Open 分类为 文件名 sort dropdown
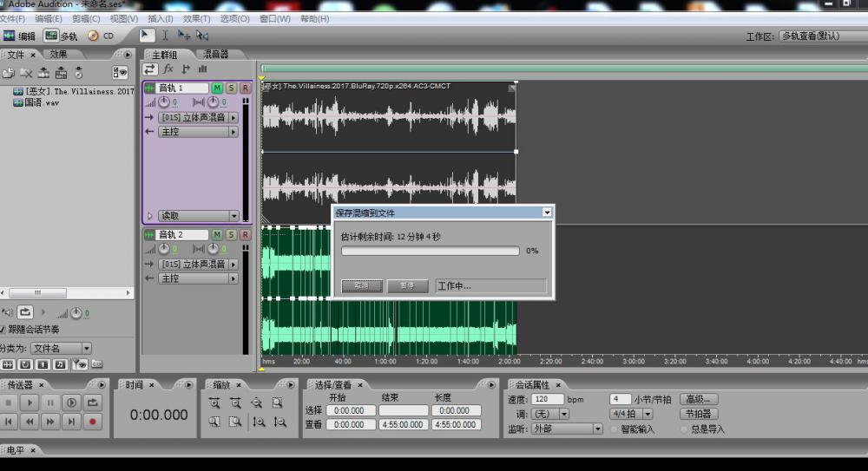The image size is (868, 471). [61, 348]
